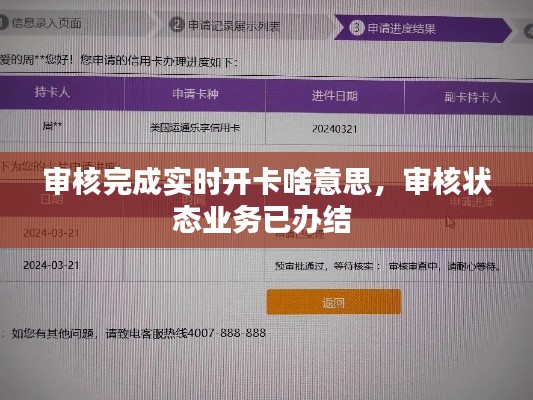Click the 进件日期 column header
Image resolution: width=533 pixels, height=400 pixels.
(335, 96)
